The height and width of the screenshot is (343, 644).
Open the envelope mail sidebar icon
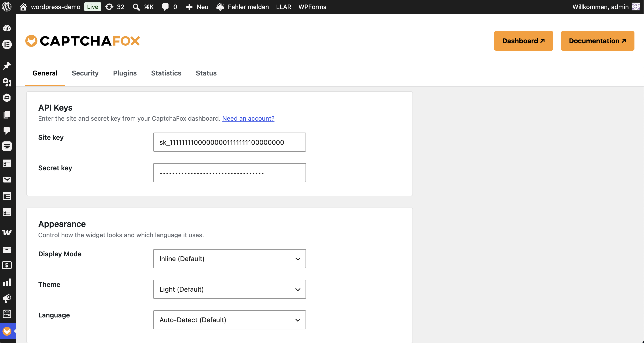coord(7,180)
